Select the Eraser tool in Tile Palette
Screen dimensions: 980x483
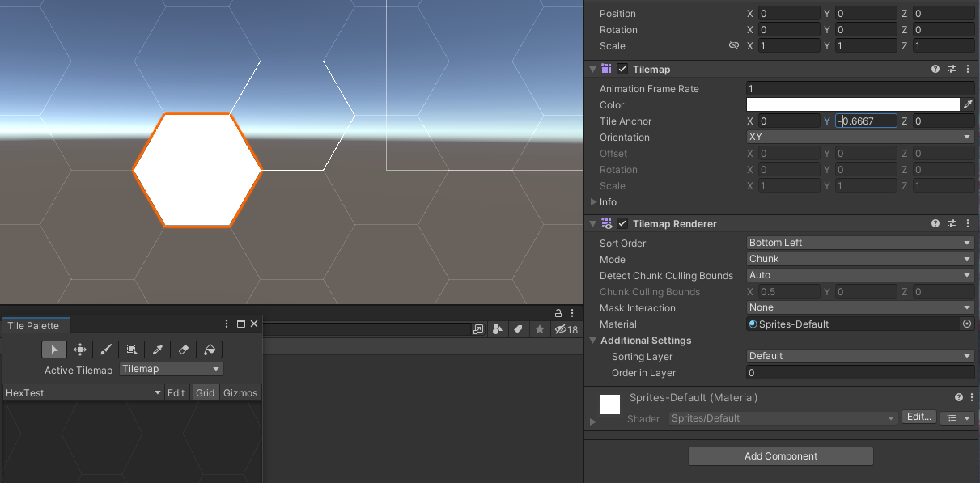[x=184, y=350]
